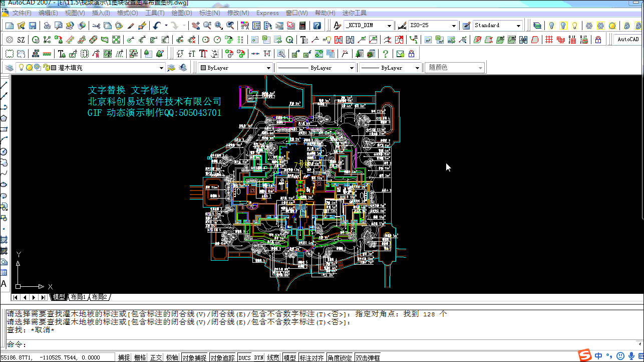Open the calculator tool
The image size is (644, 362).
[302, 26]
